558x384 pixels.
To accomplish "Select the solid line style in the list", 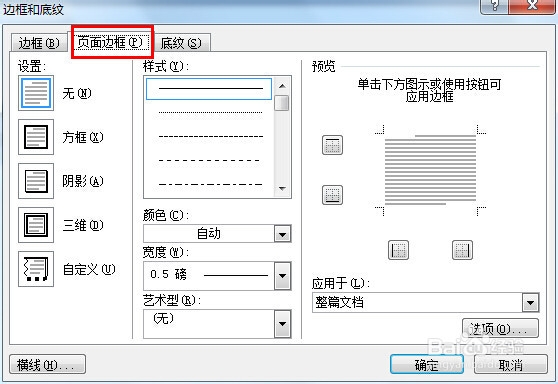I will [209, 89].
